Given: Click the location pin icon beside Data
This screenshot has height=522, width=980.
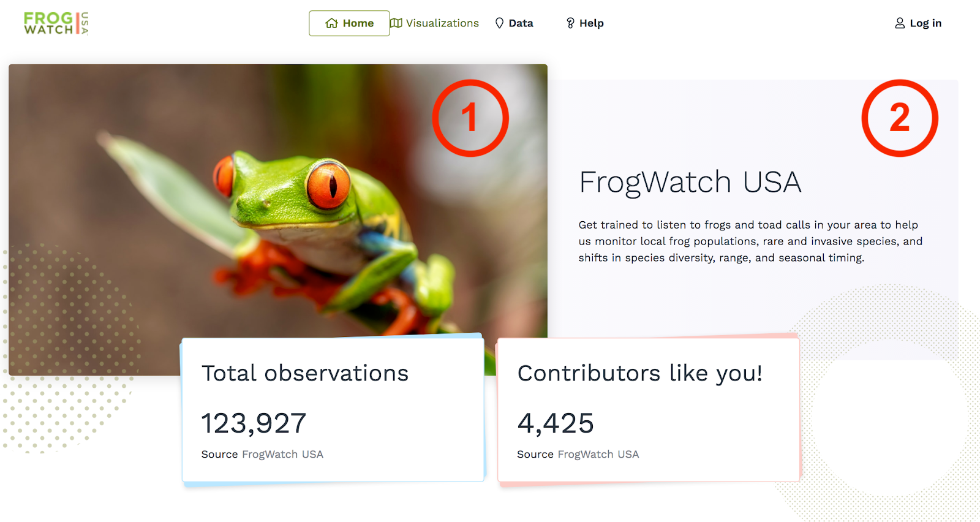Looking at the screenshot, I should tap(500, 23).
